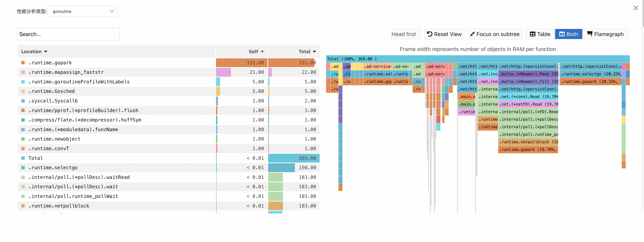
Task: Select the syscall.Syscall6 table row
Action: click(53, 101)
